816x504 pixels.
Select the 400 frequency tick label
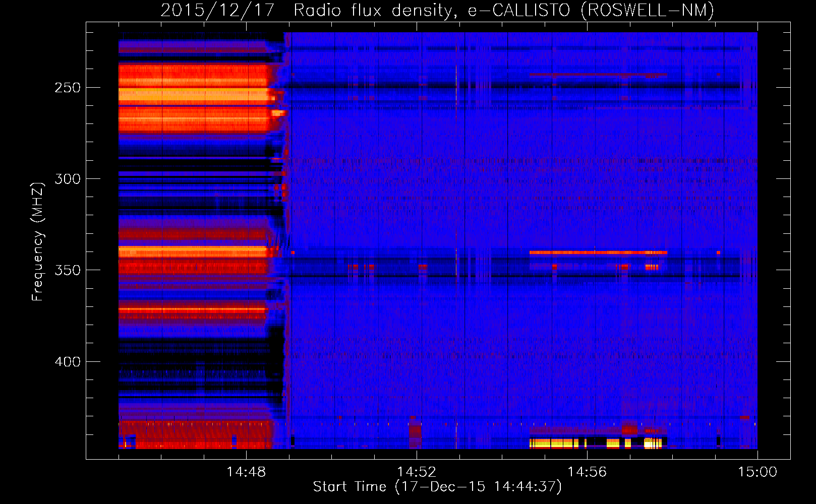68,362
